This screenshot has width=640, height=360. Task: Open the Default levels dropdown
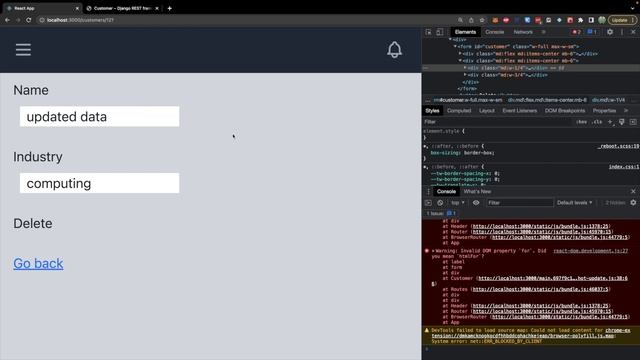(574, 202)
